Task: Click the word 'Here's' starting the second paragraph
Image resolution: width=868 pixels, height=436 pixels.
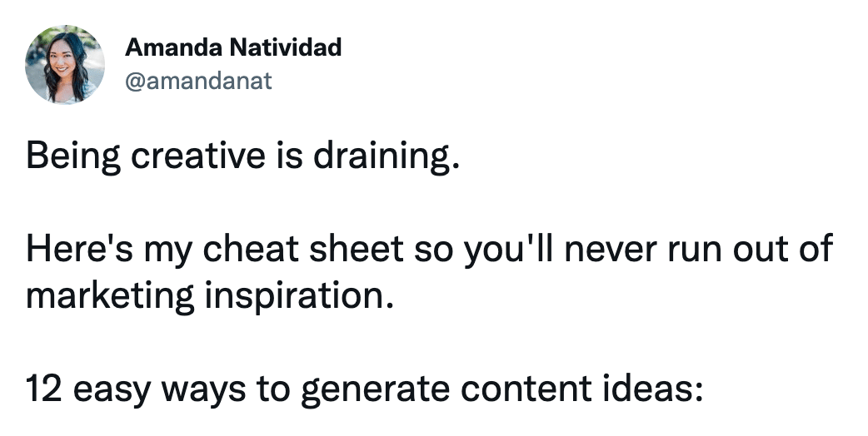Action: click(x=79, y=249)
